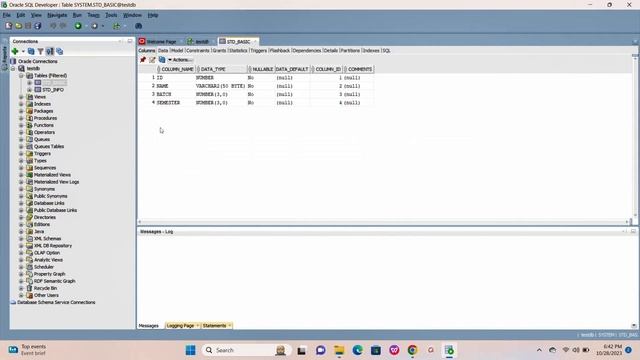Open the Help menu
Image resolution: width=640 pixels, height=360 pixels.
(x=153, y=15)
